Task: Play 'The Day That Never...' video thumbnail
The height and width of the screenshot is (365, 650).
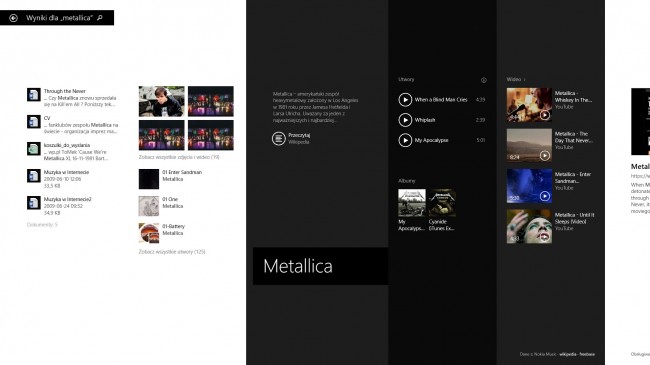Action: tap(529, 145)
